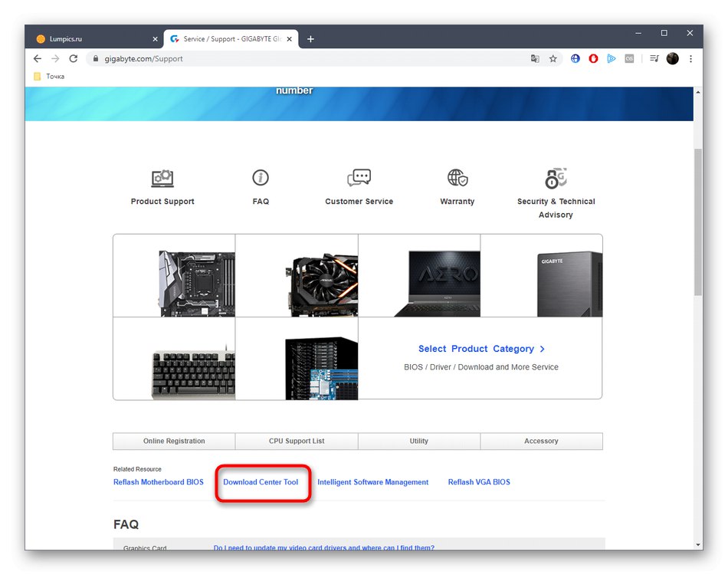Screen dimensions: 728x575
Task: Close the Service / Support GIGABYTE tab
Action: pyautogui.click(x=289, y=39)
